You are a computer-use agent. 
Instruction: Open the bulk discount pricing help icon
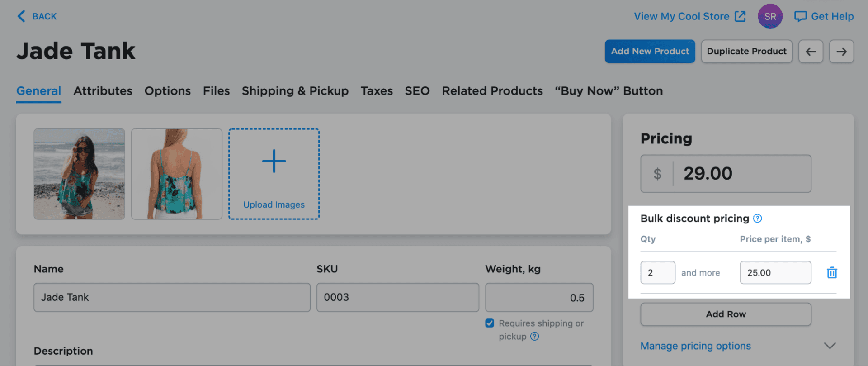pos(758,219)
